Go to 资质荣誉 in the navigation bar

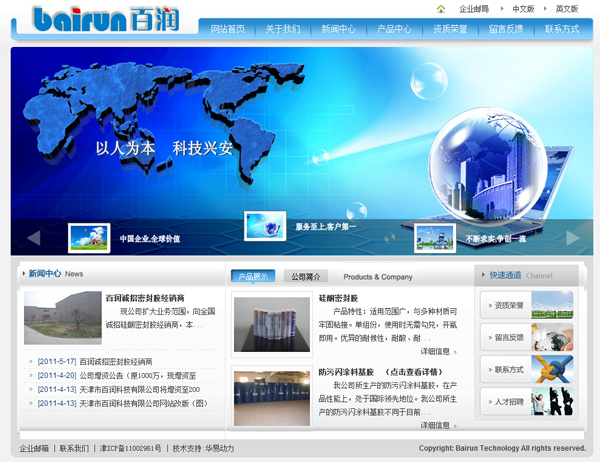click(x=450, y=29)
